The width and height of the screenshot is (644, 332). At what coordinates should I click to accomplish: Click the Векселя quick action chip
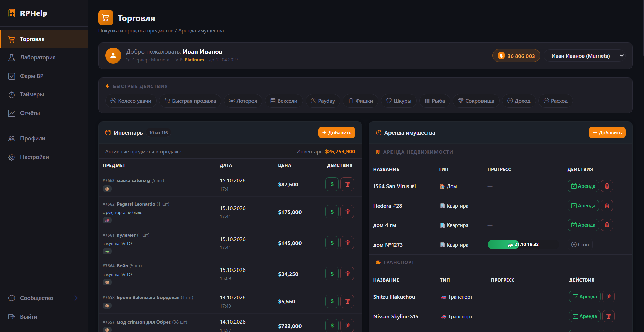coord(284,101)
